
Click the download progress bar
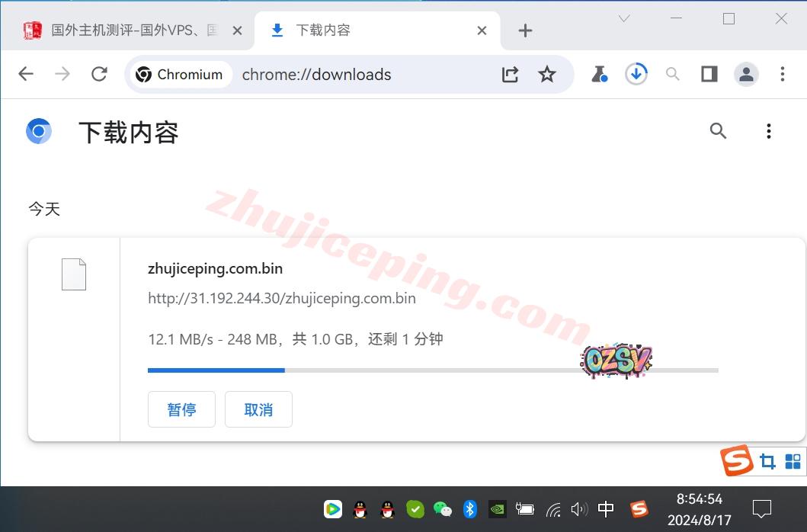coord(432,370)
